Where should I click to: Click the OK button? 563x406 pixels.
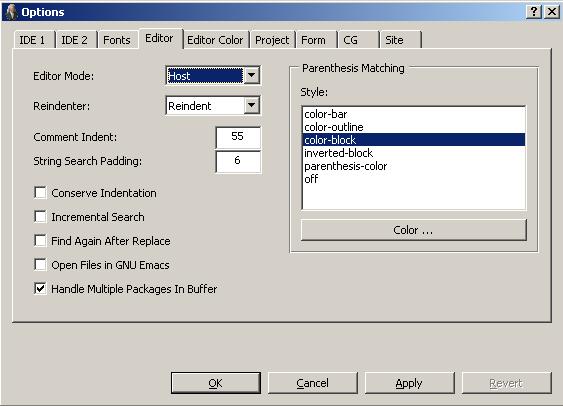(216, 383)
